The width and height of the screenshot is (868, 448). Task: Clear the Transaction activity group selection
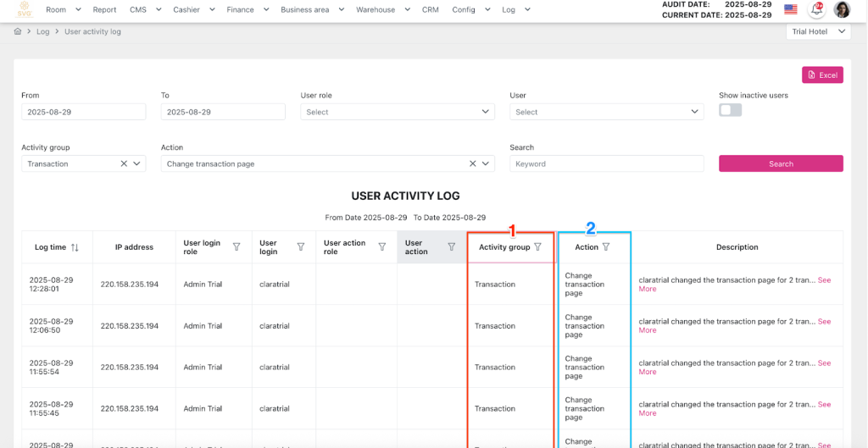pos(124,163)
